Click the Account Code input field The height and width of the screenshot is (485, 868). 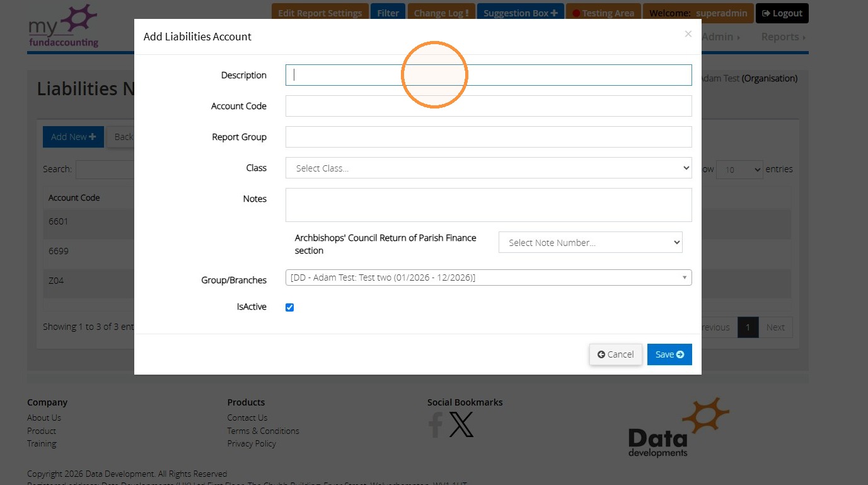click(x=489, y=106)
